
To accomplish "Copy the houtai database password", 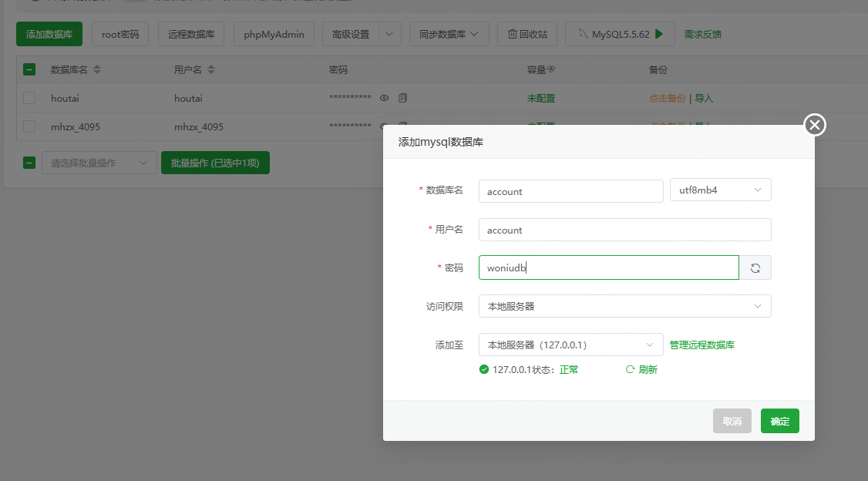I will pyautogui.click(x=402, y=98).
